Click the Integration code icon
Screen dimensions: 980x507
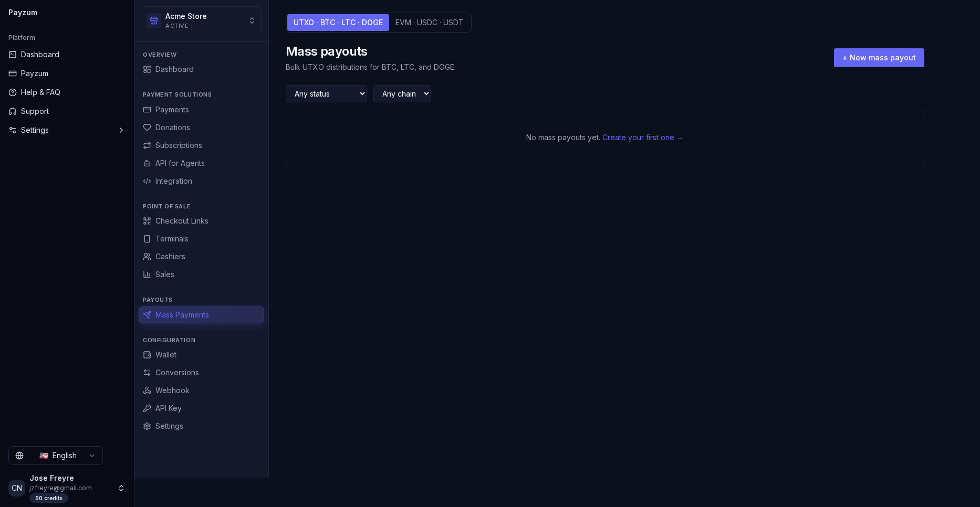(147, 181)
